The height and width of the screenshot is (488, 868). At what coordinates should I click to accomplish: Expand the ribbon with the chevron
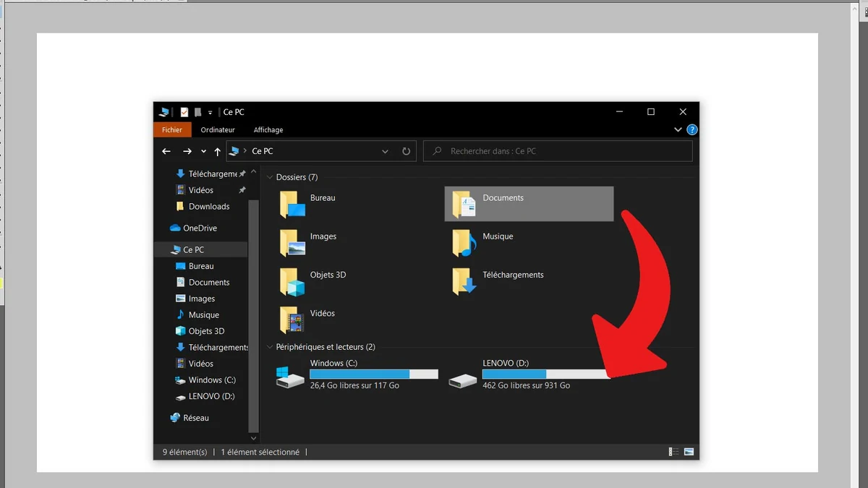point(678,130)
